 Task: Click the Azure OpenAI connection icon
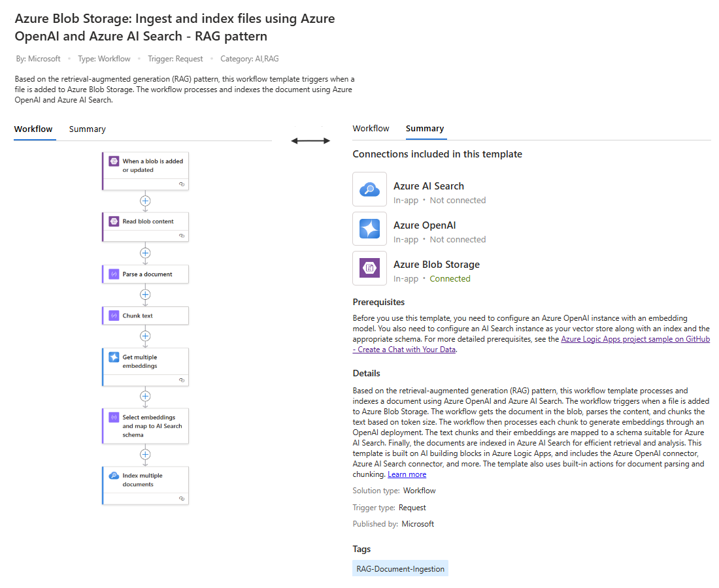click(x=369, y=229)
